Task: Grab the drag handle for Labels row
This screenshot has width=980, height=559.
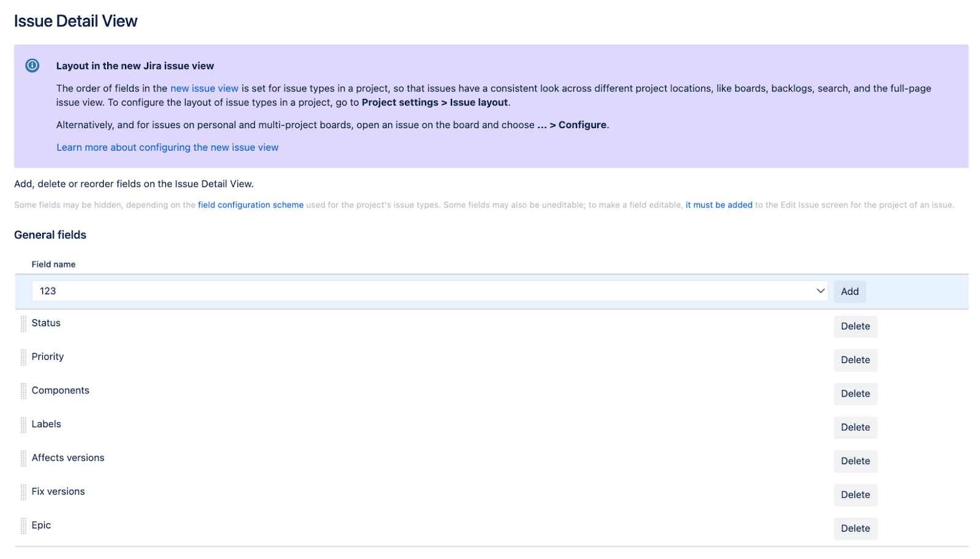Action: click(x=24, y=425)
